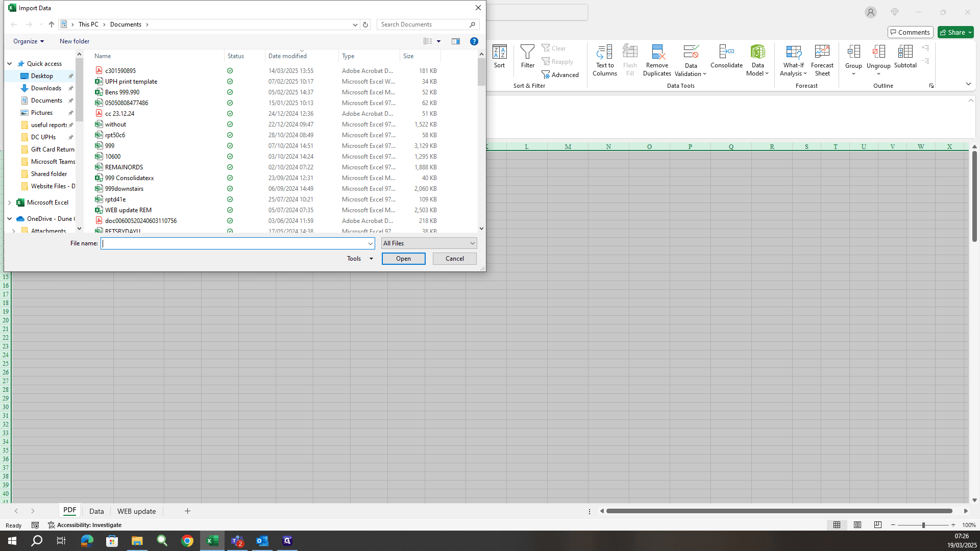The width and height of the screenshot is (980, 551).
Task: Click the Comments button
Action: pyautogui.click(x=910, y=32)
